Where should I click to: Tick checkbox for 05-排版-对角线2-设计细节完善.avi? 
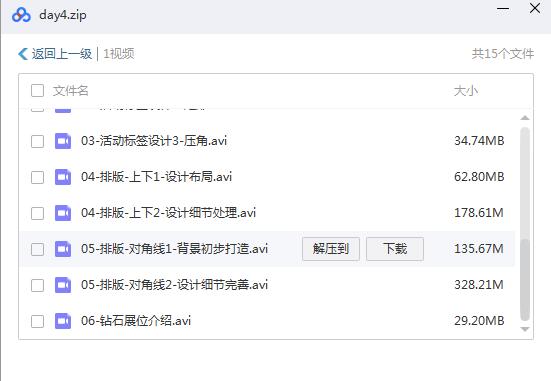click(37, 285)
